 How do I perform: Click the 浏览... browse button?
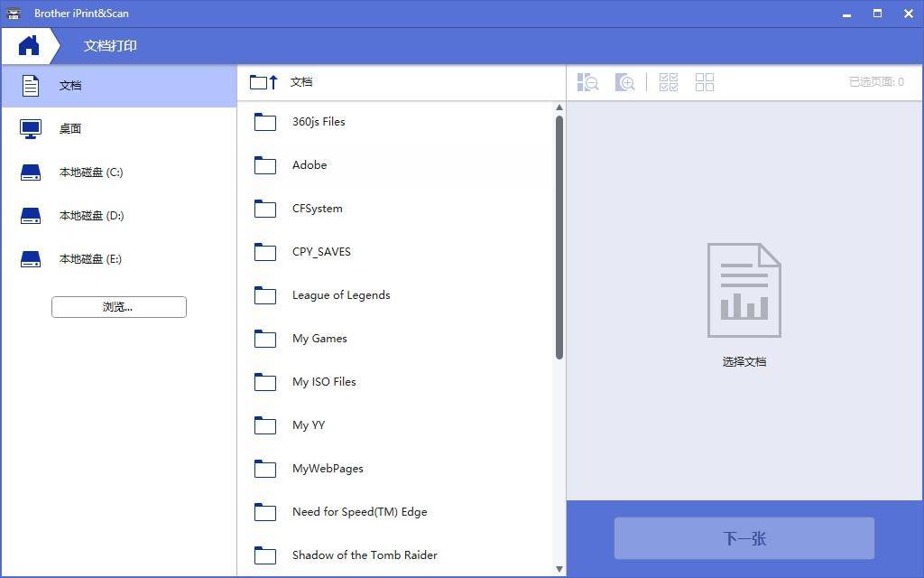pos(118,306)
